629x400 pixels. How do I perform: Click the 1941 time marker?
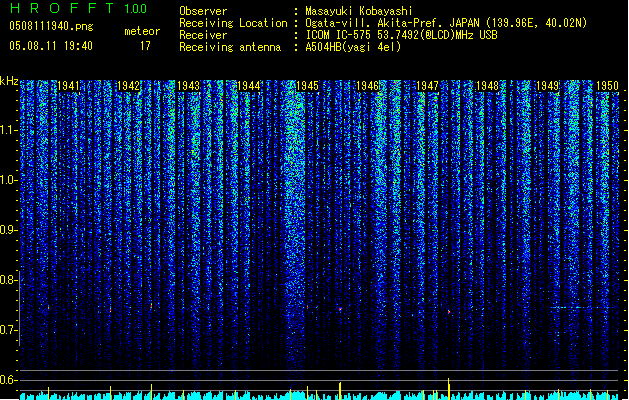(68, 86)
